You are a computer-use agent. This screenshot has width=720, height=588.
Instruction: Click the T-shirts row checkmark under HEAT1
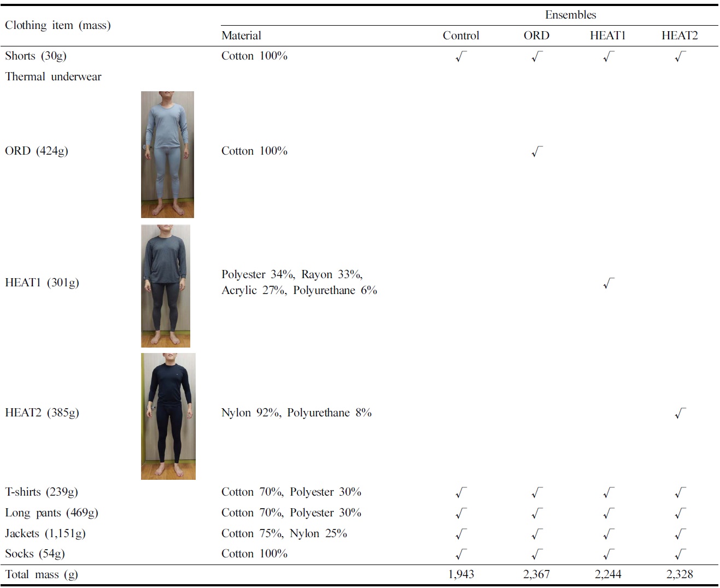pos(608,492)
